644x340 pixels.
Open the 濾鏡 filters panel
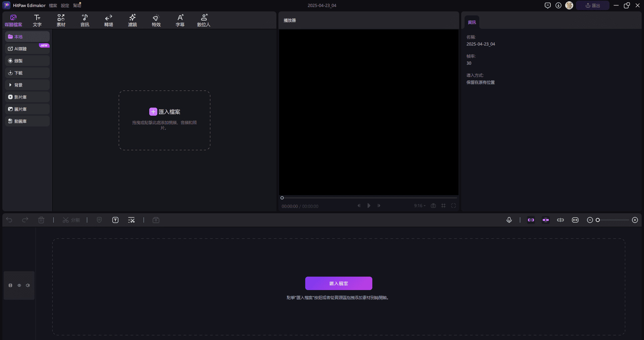tap(132, 20)
